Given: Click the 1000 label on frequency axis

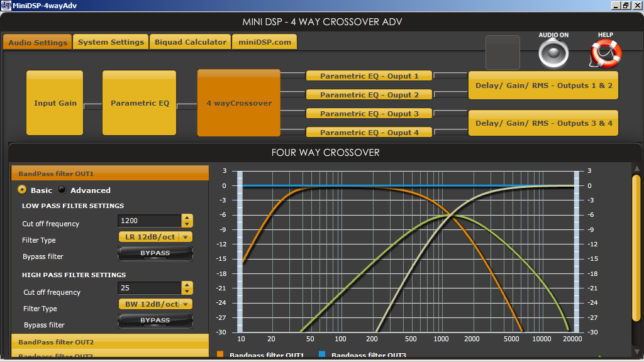Looking at the screenshot, I should pos(441,339).
